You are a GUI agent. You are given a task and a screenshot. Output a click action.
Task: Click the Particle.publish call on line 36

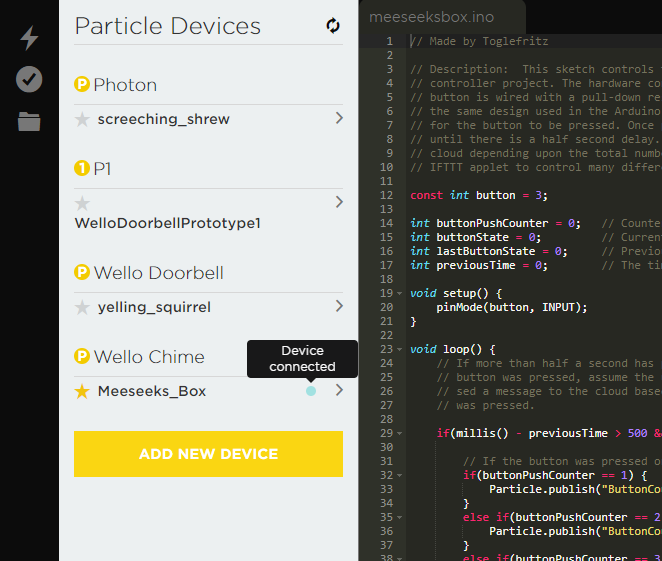point(575,531)
